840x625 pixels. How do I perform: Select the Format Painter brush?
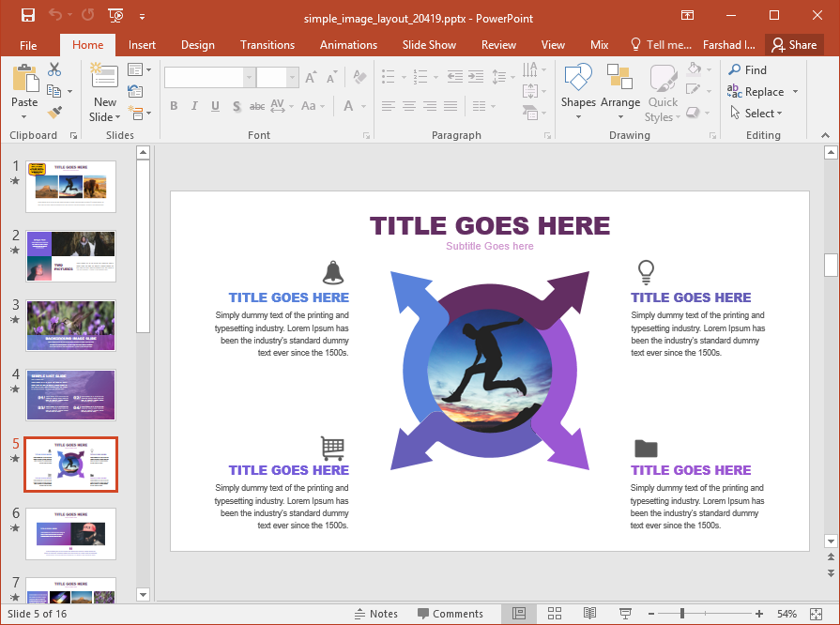(x=54, y=113)
